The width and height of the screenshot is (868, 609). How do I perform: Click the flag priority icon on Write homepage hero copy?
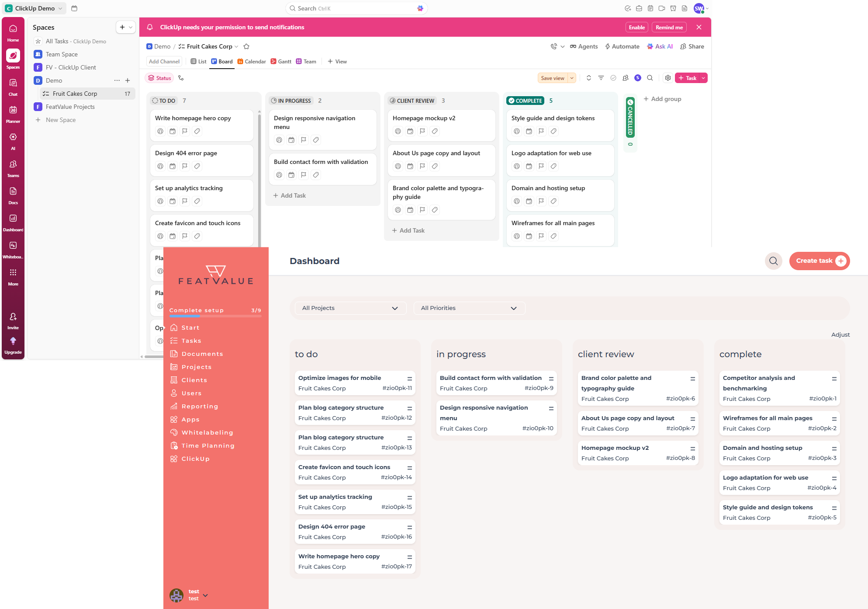click(185, 131)
